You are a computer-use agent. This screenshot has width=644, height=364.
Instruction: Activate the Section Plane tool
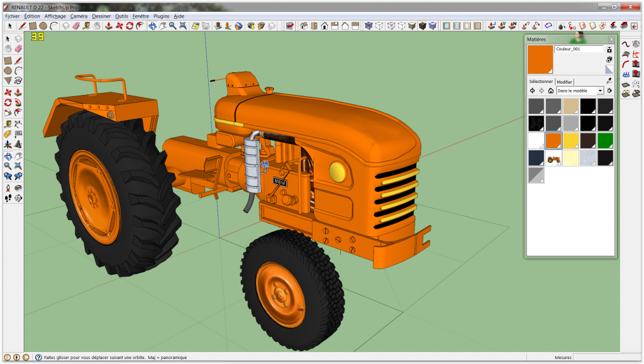tap(18, 198)
